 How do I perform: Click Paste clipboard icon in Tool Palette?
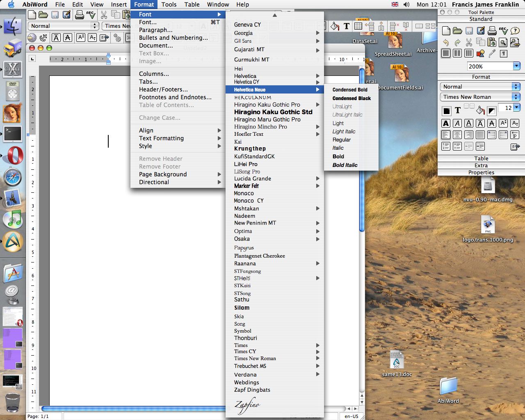[491, 42]
